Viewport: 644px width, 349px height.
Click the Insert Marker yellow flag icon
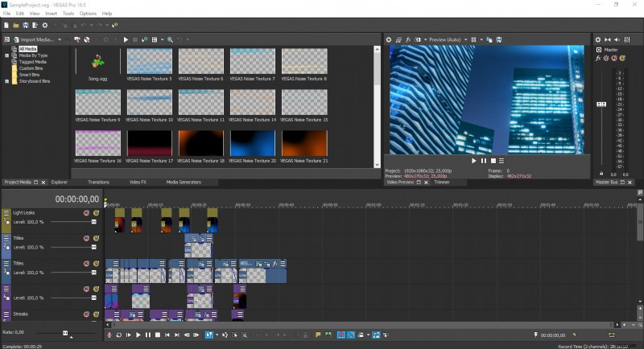coord(318,335)
